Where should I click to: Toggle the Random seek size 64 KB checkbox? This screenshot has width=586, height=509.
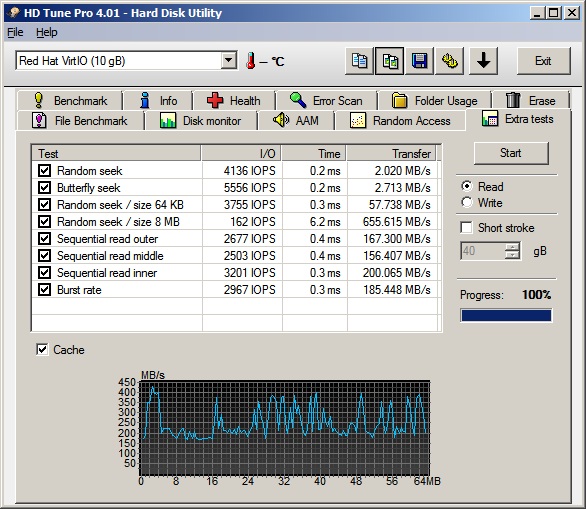coord(44,205)
